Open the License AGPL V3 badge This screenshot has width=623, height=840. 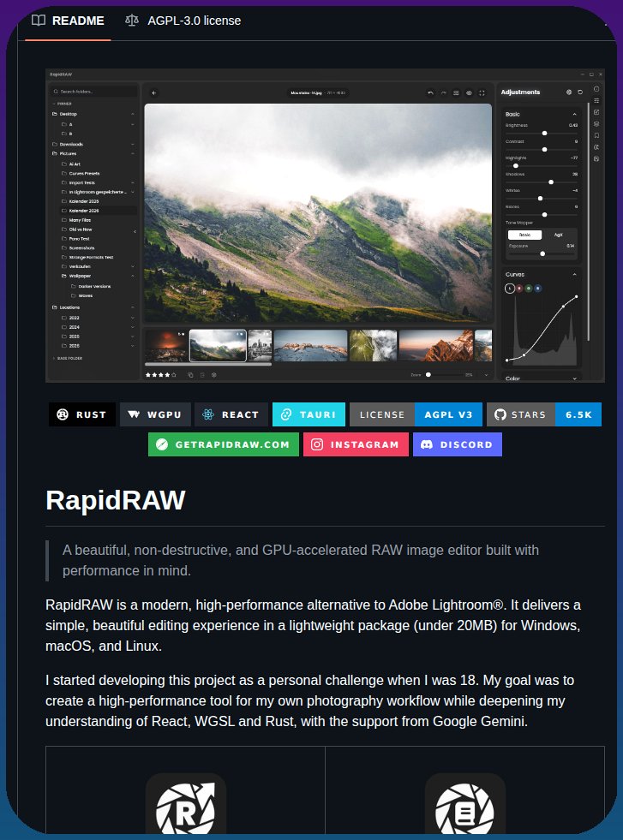[416, 414]
